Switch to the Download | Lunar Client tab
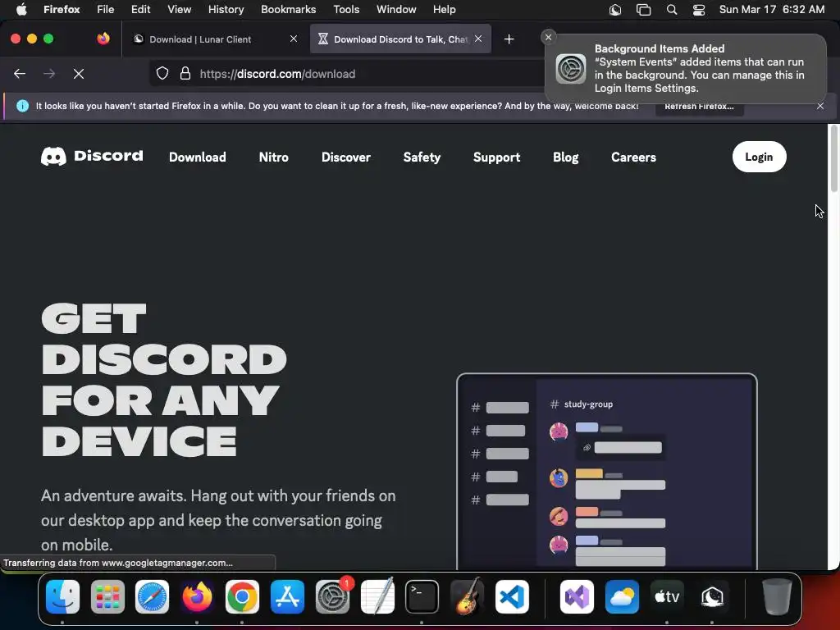This screenshot has width=840, height=630. (209, 39)
